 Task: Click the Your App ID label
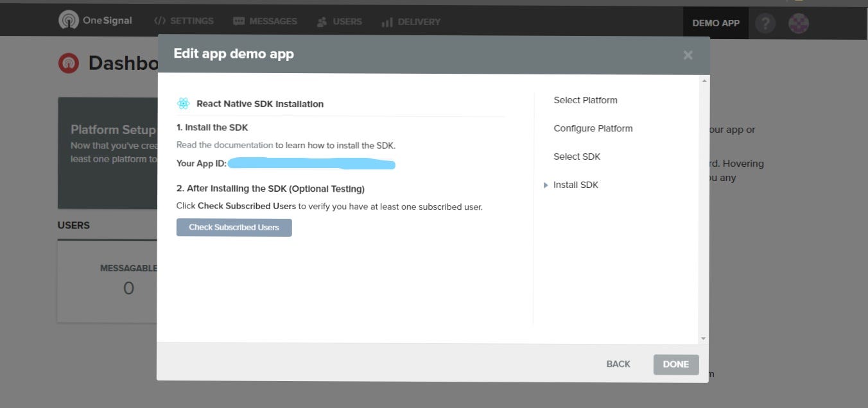202,164
